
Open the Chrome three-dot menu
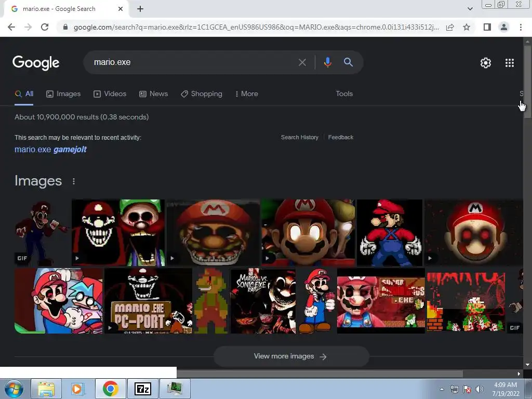click(521, 27)
